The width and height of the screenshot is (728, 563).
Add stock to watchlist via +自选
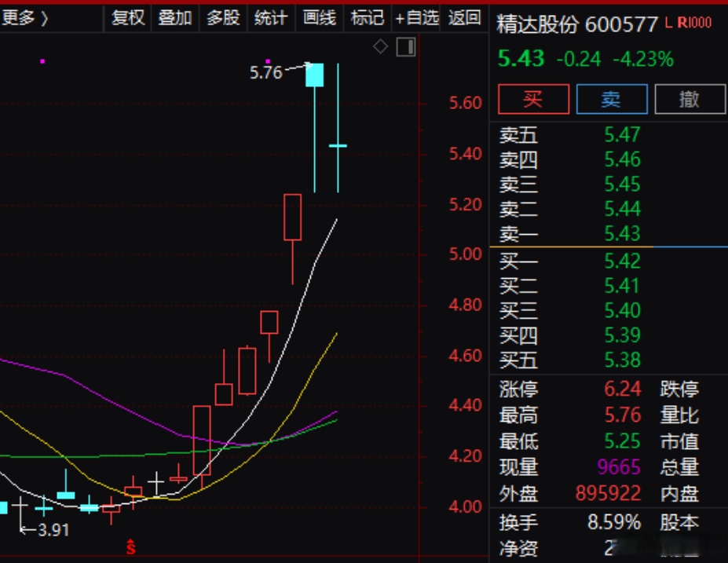coord(417,18)
